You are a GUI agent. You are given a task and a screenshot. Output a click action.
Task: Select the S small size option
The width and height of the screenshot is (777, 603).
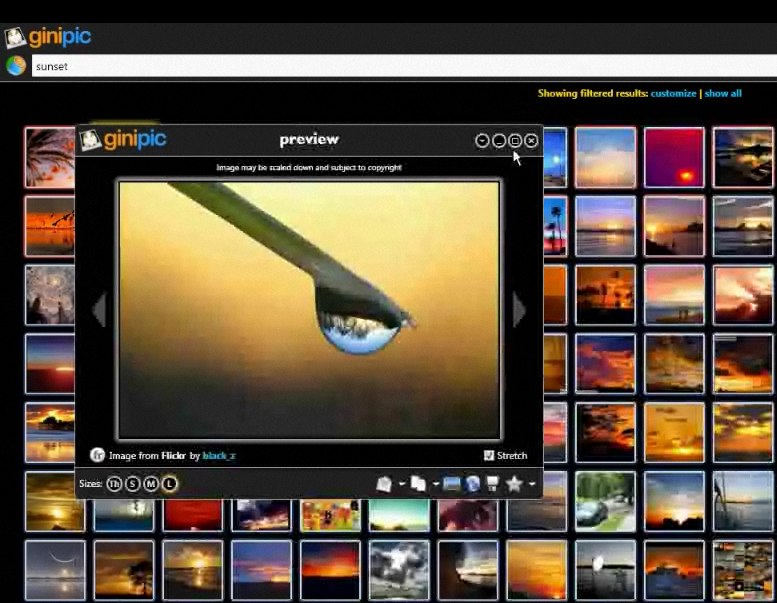pos(133,484)
